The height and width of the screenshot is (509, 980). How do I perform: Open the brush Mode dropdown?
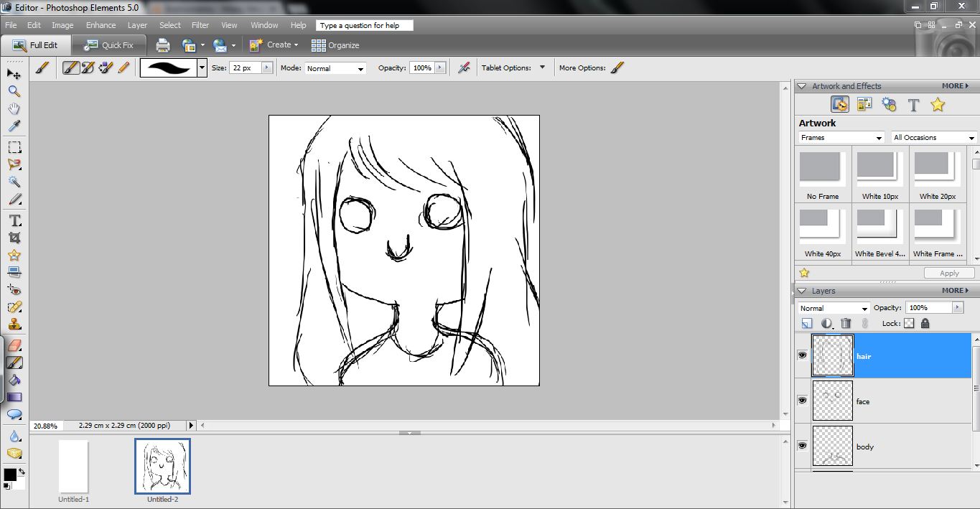(x=335, y=68)
